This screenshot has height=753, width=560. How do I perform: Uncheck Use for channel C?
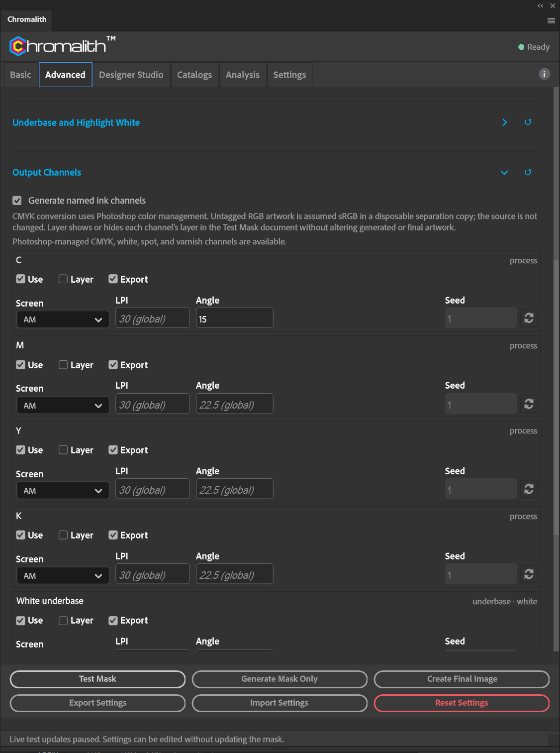pyautogui.click(x=20, y=279)
